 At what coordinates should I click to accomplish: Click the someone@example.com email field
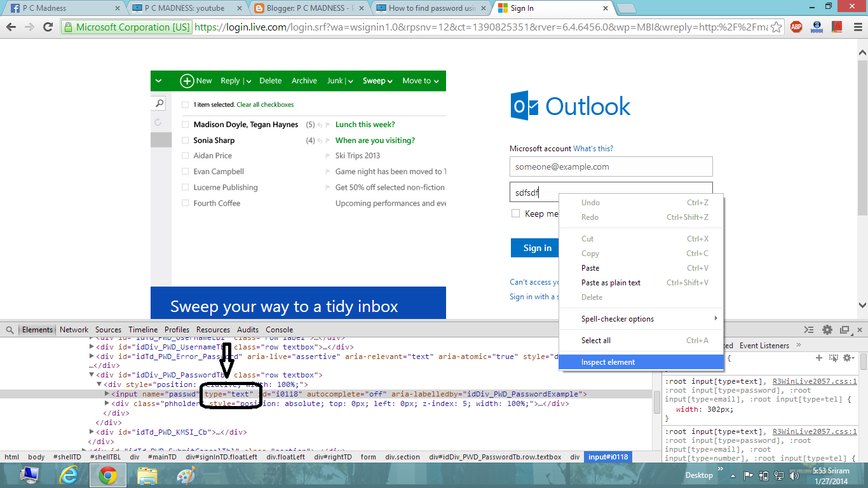click(x=611, y=166)
